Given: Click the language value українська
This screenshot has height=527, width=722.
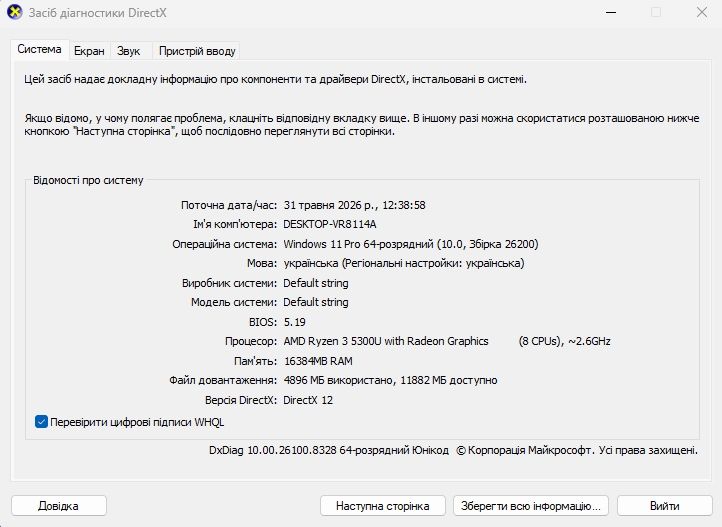Looking at the screenshot, I should click(x=404, y=263).
